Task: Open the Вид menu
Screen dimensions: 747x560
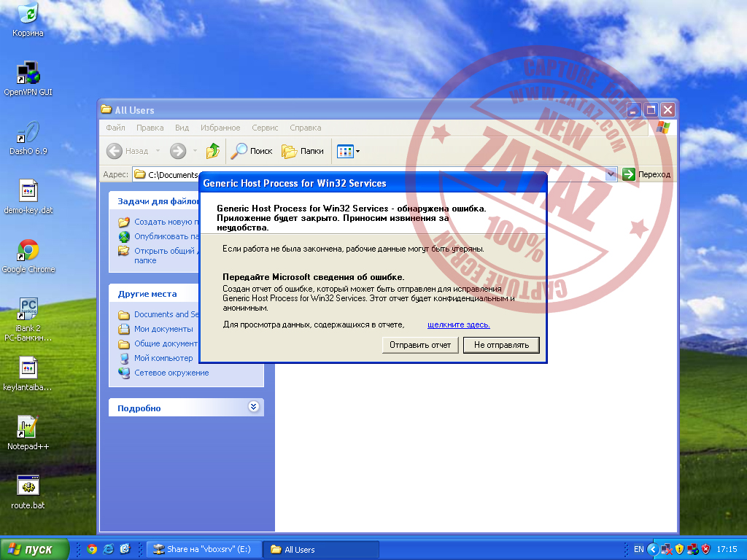Action: click(182, 128)
